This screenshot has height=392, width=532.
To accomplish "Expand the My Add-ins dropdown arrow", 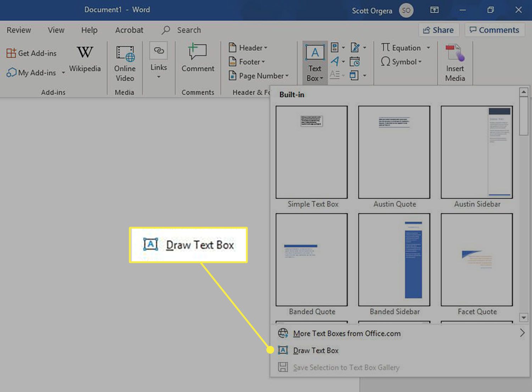I will 63,73.
